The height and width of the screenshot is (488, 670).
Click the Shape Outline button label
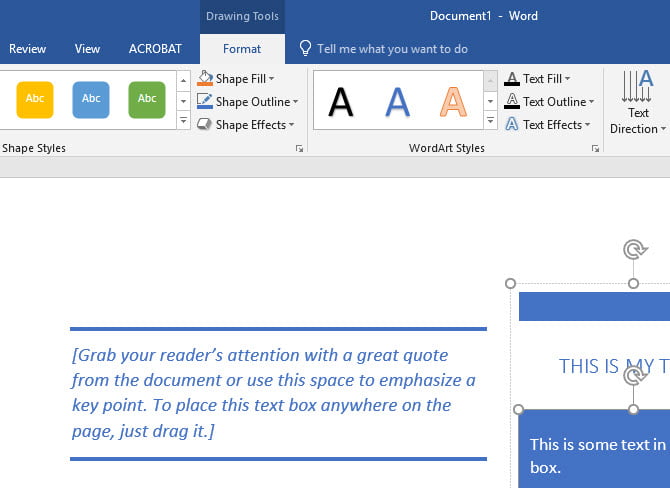click(253, 102)
